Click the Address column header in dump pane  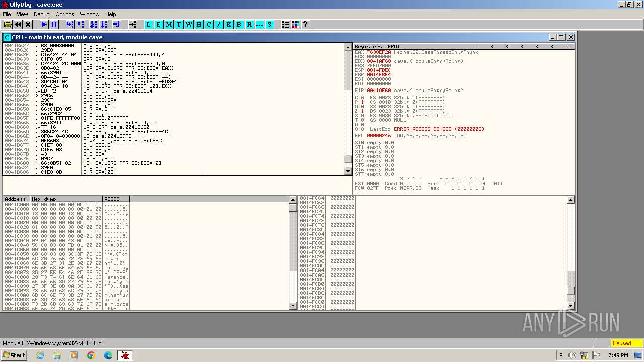click(x=17, y=199)
